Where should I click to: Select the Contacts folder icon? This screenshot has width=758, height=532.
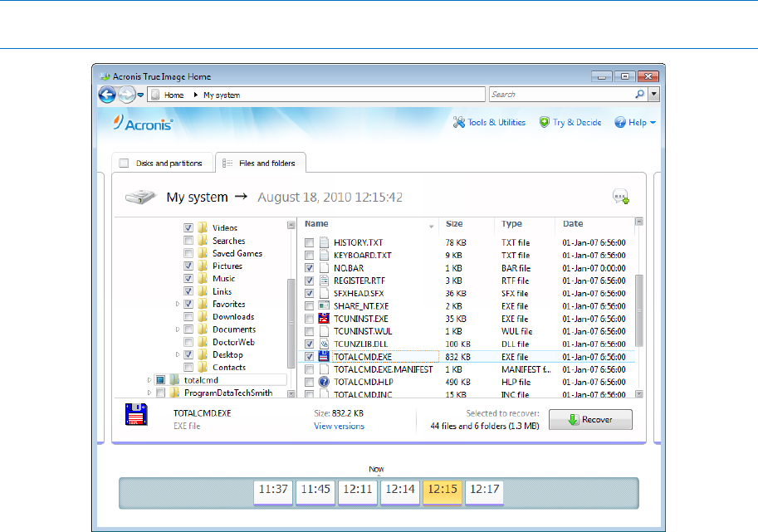tap(203, 367)
